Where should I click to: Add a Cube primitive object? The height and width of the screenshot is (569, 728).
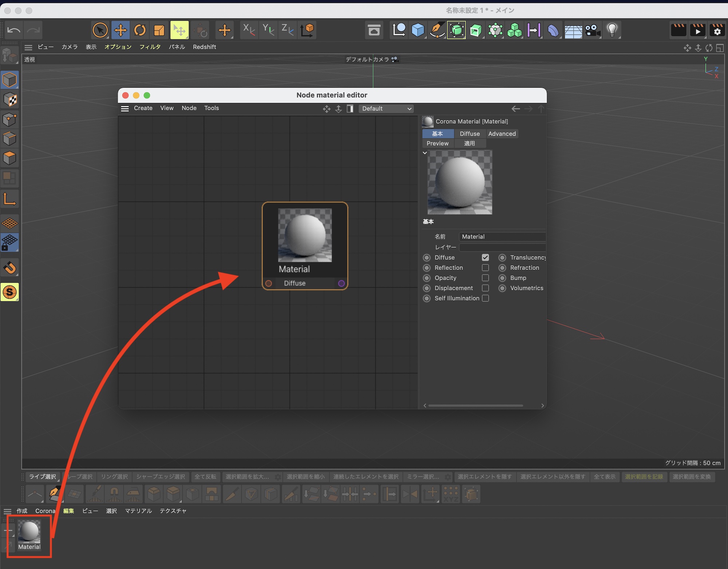418,30
